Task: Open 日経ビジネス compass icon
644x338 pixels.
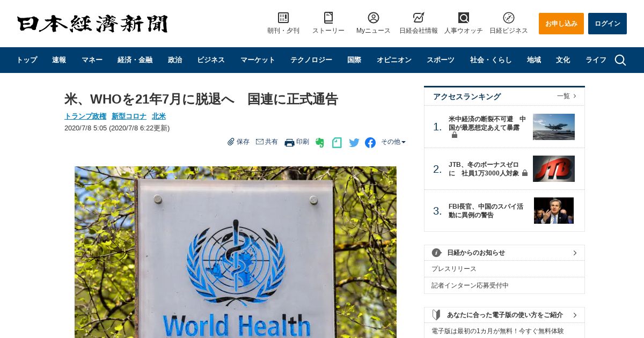Action: pyautogui.click(x=509, y=18)
